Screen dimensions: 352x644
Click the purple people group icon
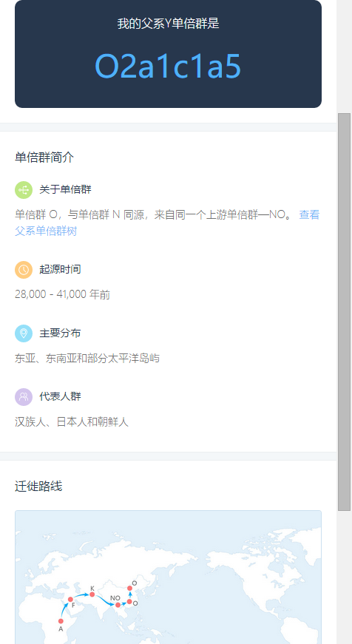click(x=24, y=397)
